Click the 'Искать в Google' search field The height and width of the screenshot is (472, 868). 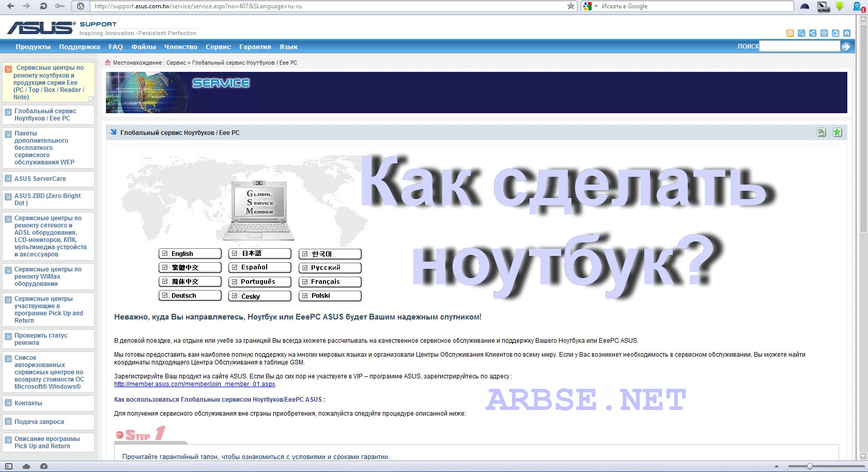(x=696, y=6)
